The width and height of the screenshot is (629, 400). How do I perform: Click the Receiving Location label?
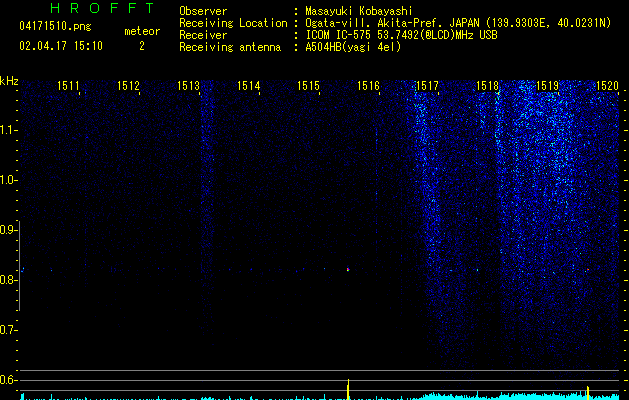click(x=233, y=23)
